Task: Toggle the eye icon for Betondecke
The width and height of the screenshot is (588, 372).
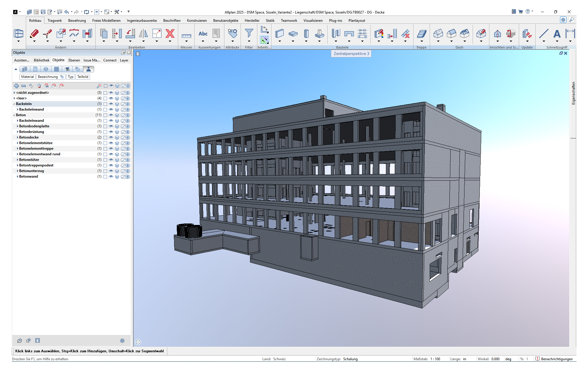Action: point(110,137)
